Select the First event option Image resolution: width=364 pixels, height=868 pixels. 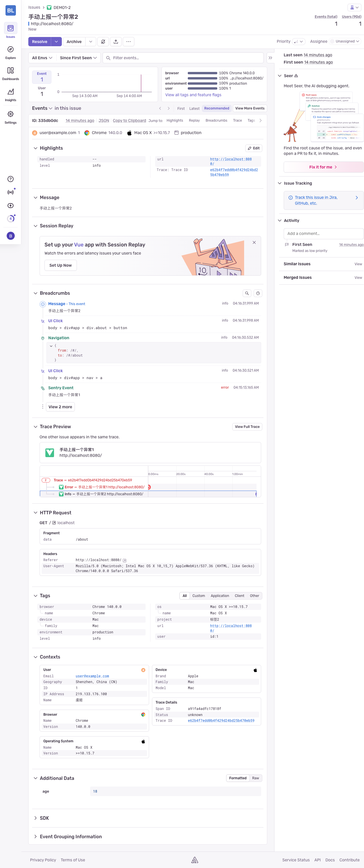tap(181, 109)
